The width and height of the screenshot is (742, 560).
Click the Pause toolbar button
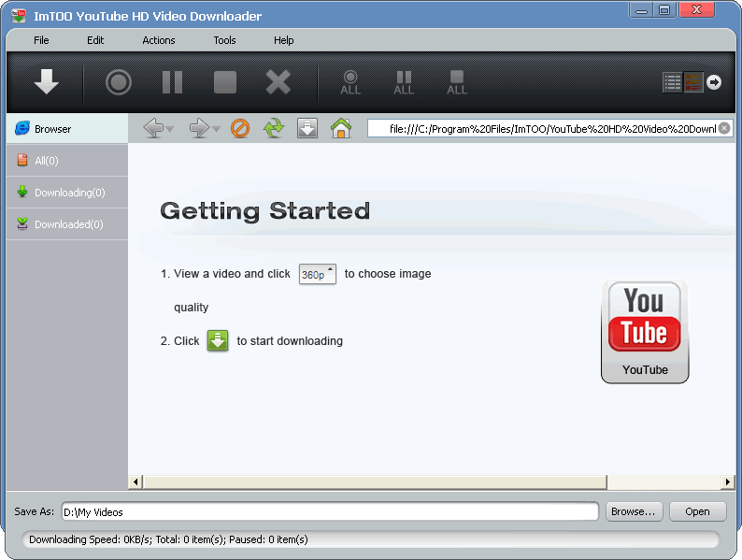pyautogui.click(x=172, y=82)
